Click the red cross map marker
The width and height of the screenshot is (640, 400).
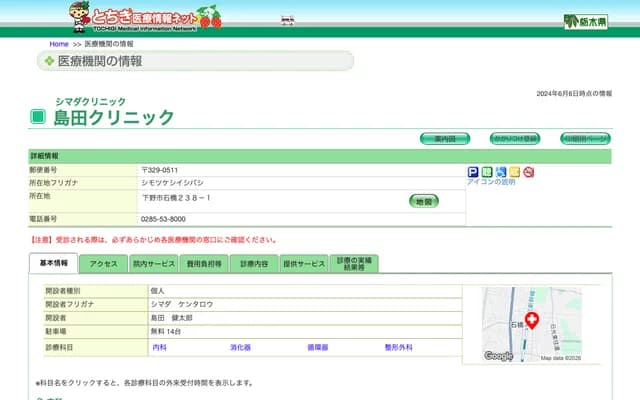click(532, 320)
